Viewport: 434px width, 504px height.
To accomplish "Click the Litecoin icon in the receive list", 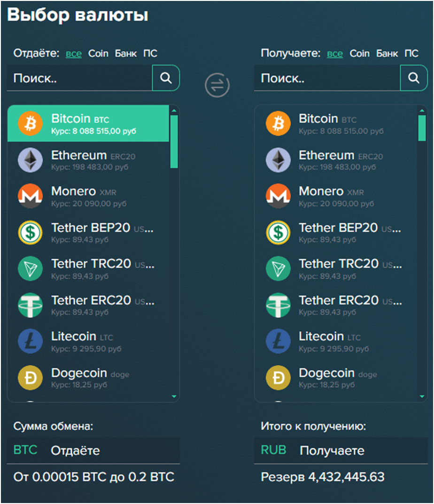I will pyautogui.click(x=278, y=341).
